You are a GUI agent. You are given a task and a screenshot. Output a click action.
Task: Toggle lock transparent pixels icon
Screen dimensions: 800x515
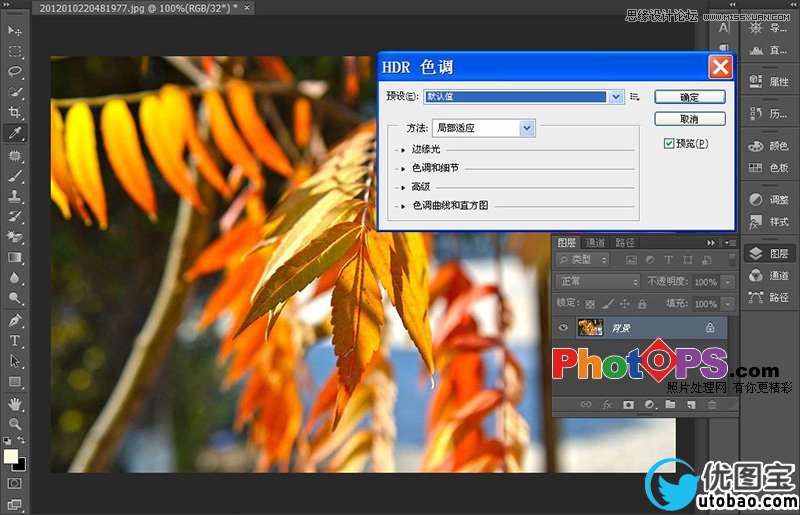coord(590,304)
